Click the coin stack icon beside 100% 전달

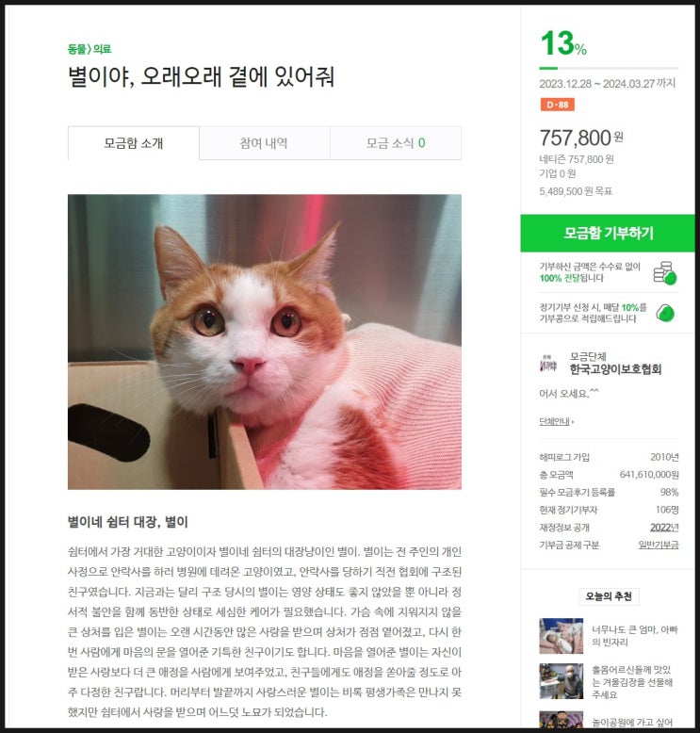[664, 273]
